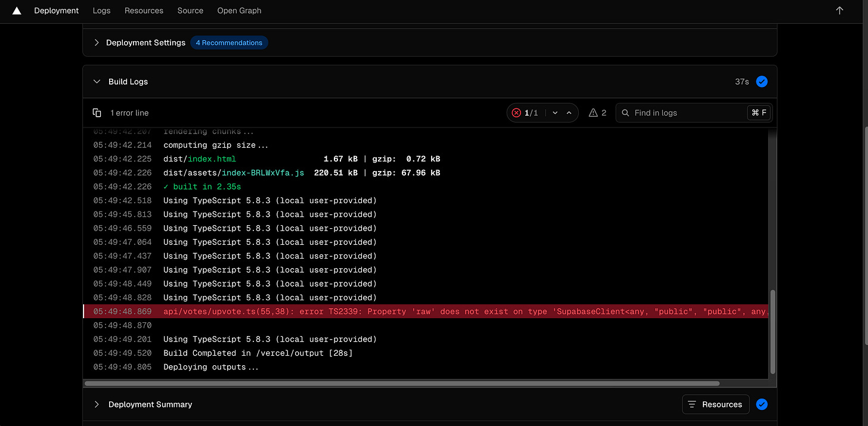Image resolution: width=868 pixels, height=426 pixels.
Task: Open the 4 Recommendations badge
Action: (229, 42)
